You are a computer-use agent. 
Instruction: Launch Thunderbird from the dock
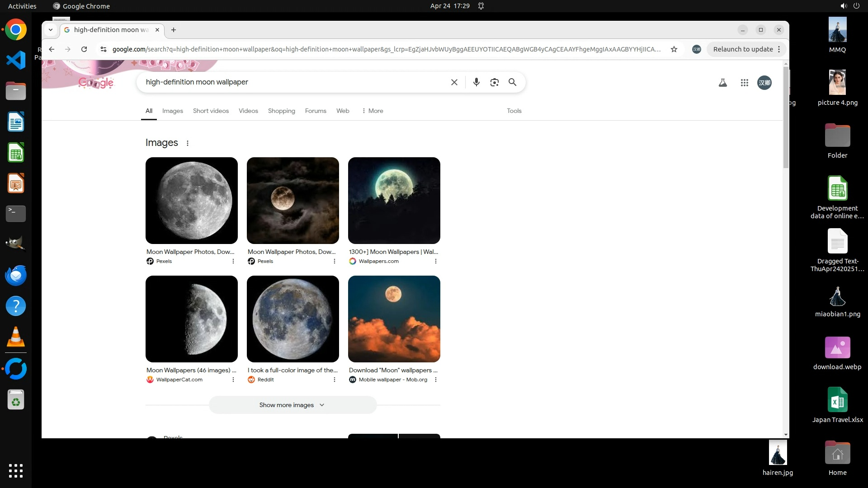coord(16,275)
